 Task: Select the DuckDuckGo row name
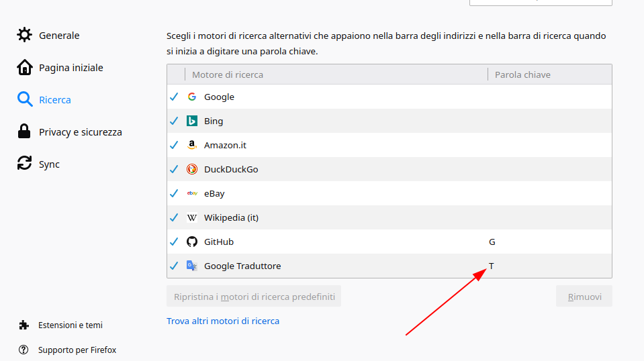pyautogui.click(x=231, y=169)
